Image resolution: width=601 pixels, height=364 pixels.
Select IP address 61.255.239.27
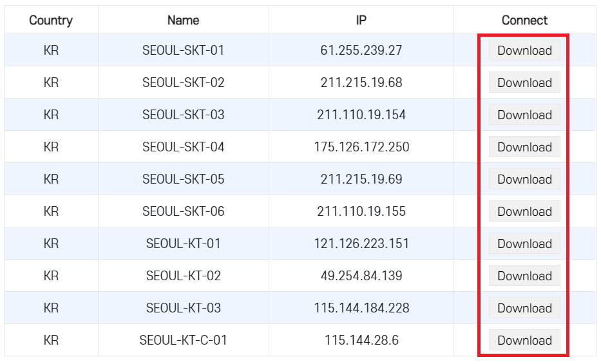[361, 50]
